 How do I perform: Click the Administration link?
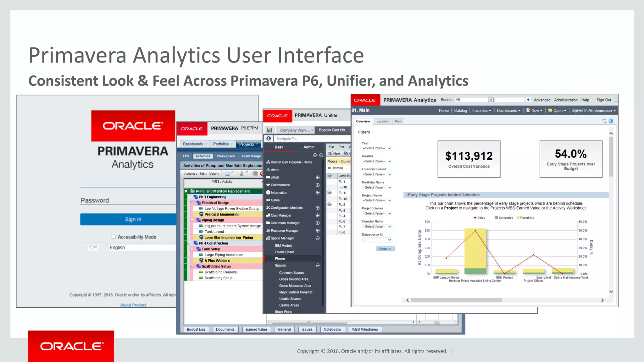[x=566, y=100]
